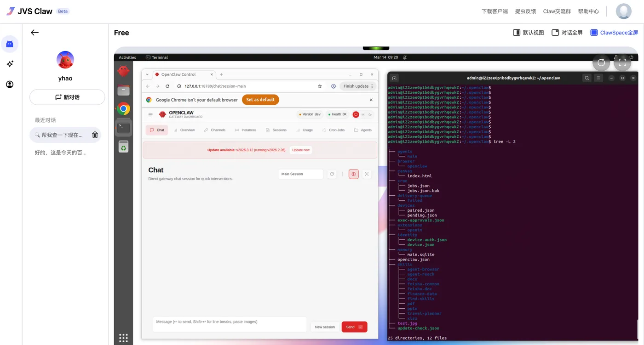Focus the chat message input field

click(230, 324)
